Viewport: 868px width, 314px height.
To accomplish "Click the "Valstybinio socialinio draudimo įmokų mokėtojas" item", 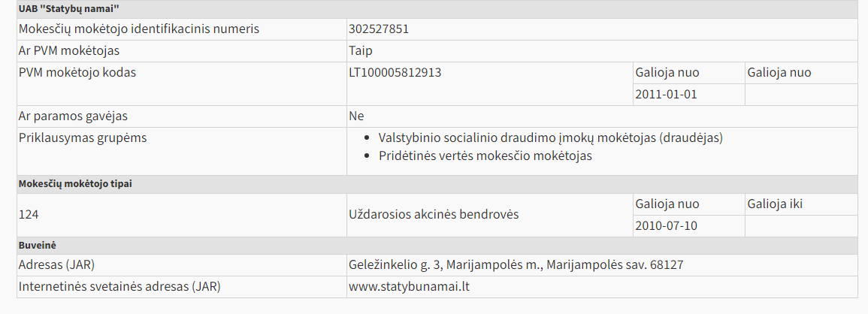I will [x=550, y=138].
